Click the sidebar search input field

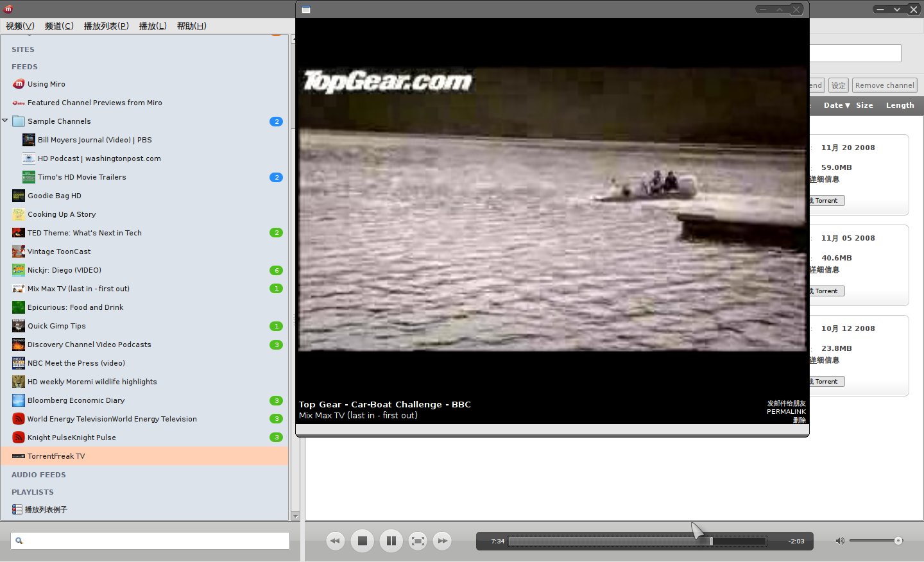tap(150, 541)
